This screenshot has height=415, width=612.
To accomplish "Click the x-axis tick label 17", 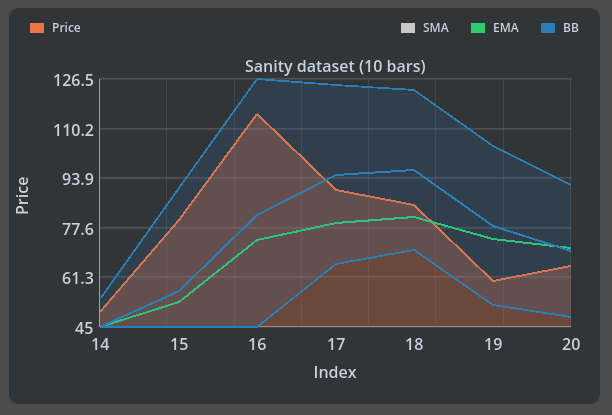I will point(336,344).
